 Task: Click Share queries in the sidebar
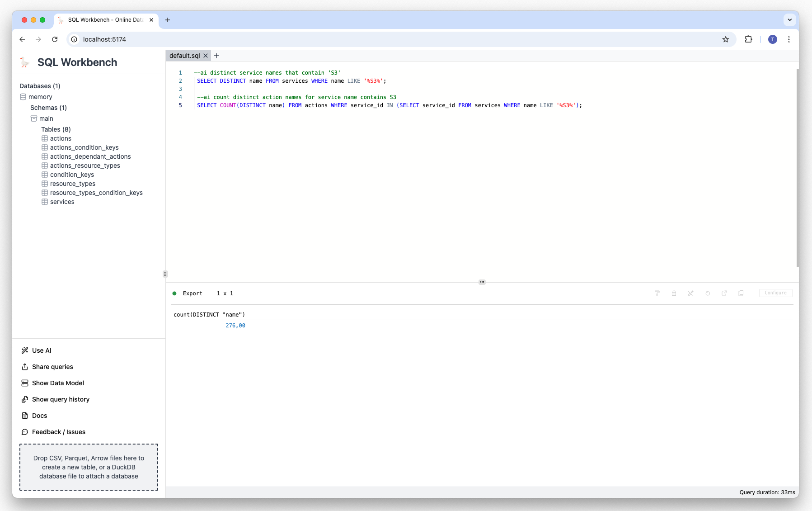pos(52,367)
